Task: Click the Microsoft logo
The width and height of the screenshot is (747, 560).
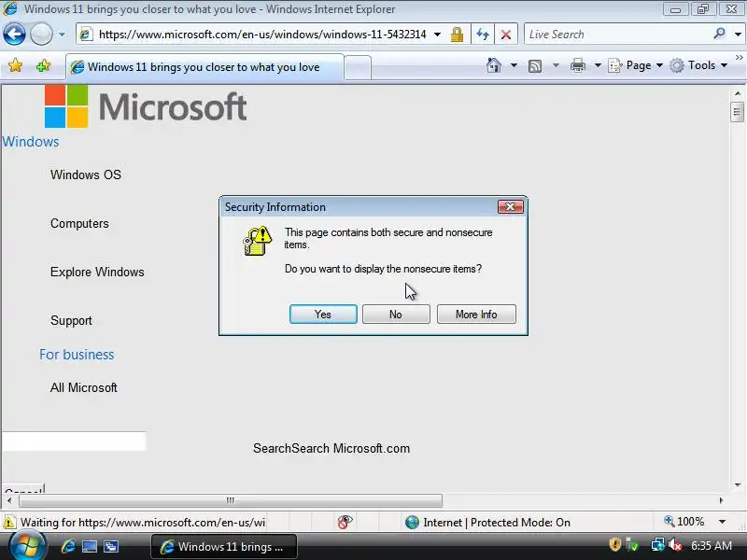Action: click(x=146, y=106)
